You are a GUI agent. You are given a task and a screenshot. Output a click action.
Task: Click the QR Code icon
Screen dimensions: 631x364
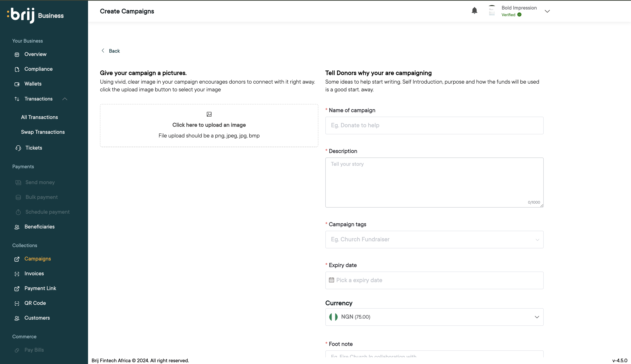17,303
